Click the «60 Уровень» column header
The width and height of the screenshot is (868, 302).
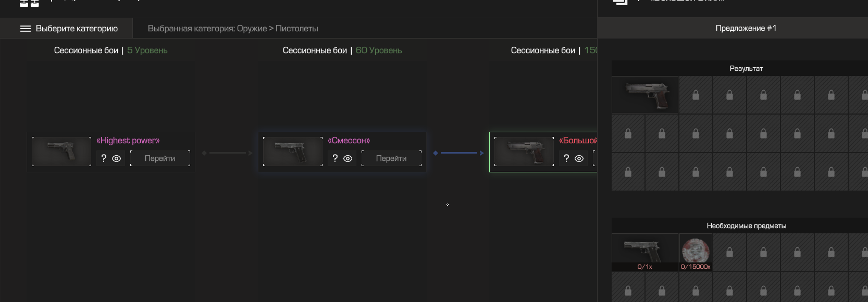[x=342, y=51]
